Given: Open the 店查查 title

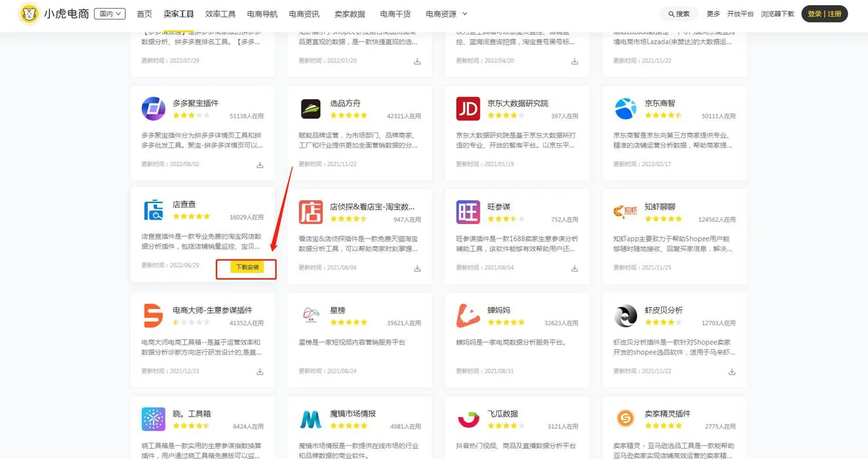Looking at the screenshot, I should click(184, 205).
